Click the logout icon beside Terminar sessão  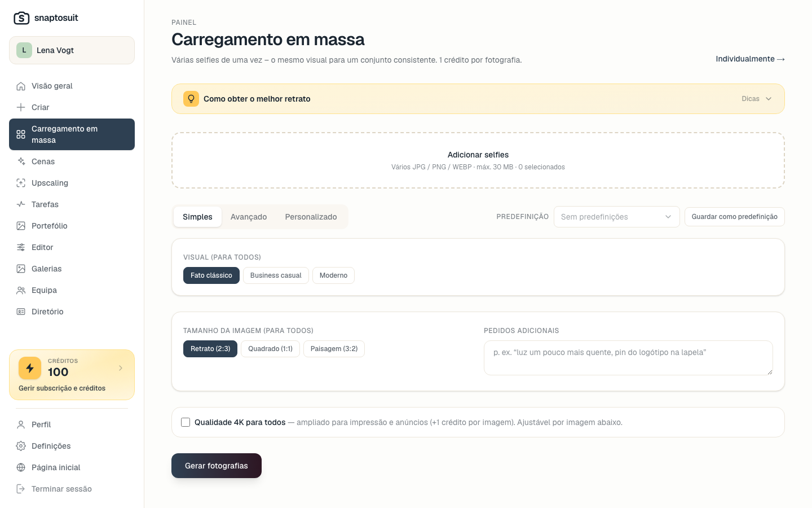coord(21,489)
